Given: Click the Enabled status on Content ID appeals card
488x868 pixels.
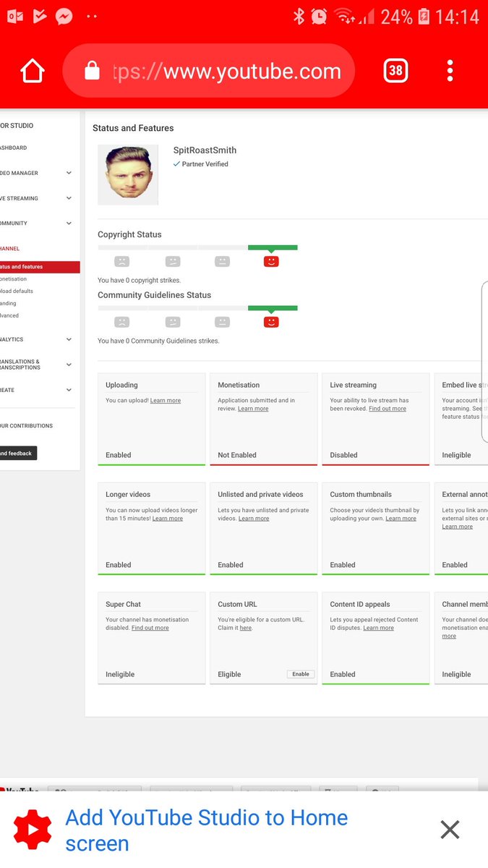Looking at the screenshot, I should (343, 674).
